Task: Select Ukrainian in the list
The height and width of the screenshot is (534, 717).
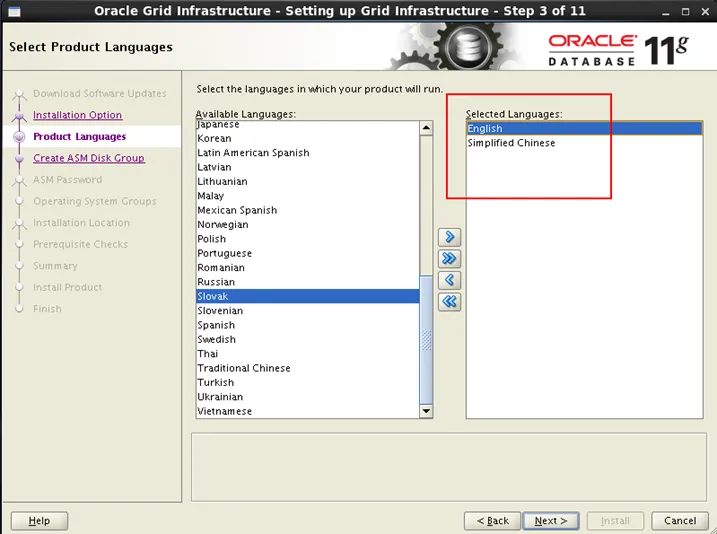Action: pos(308,397)
